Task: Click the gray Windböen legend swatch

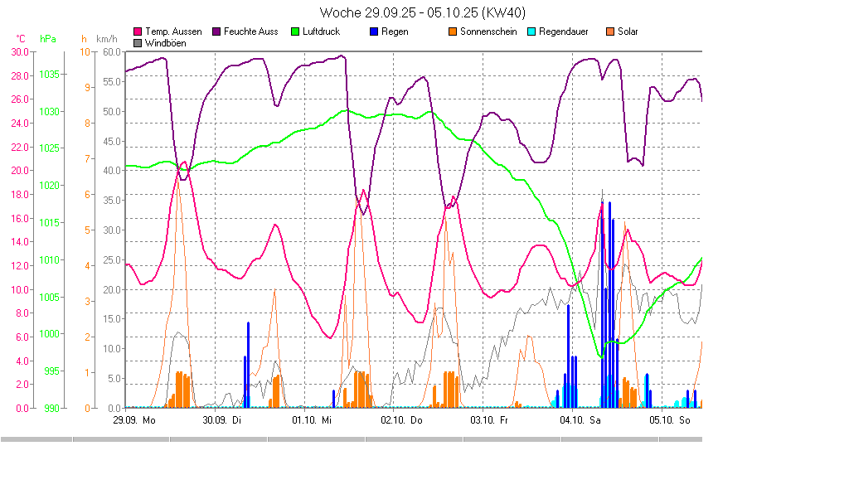Action: coord(138,42)
